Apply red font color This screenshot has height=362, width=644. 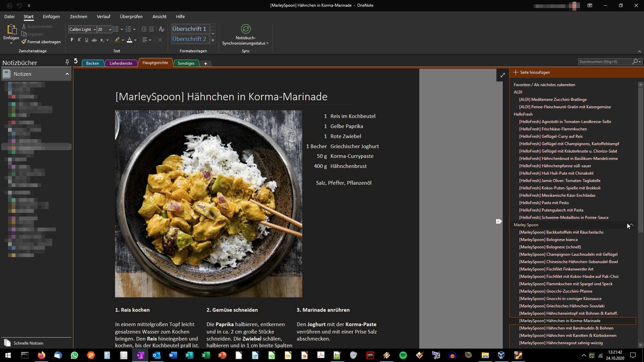pos(129,40)
